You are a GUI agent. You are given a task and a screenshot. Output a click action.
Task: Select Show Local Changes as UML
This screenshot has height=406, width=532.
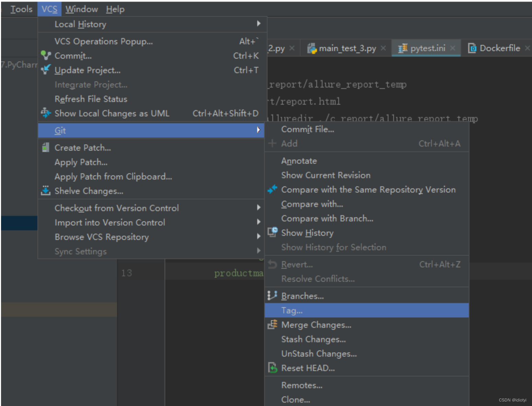tap(151, 113)
